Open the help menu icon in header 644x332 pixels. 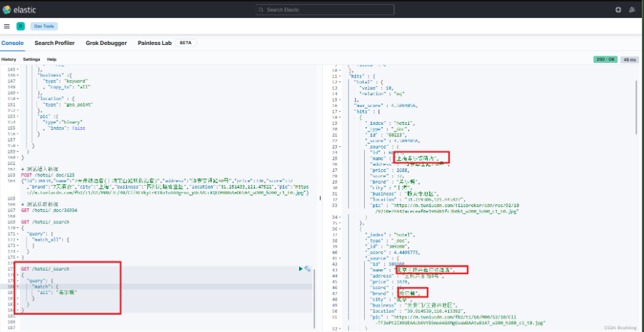click(618, 10)
